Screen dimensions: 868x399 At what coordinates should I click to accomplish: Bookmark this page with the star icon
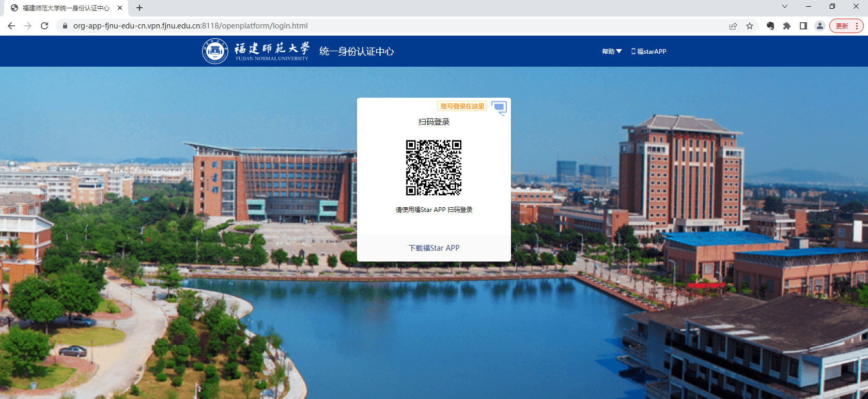click(750, 26)
